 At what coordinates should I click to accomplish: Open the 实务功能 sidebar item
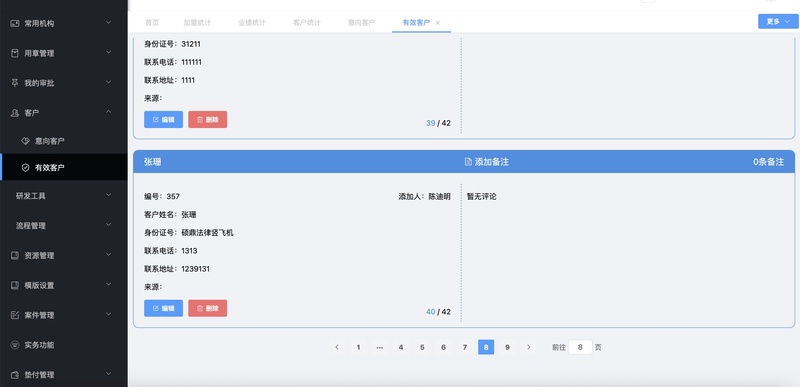click(x=64, y=345)
